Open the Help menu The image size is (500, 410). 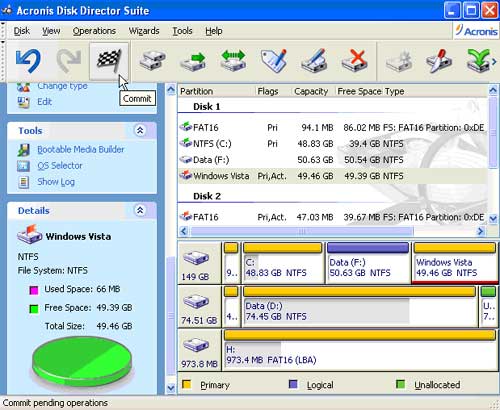click(x=214, y=31)
